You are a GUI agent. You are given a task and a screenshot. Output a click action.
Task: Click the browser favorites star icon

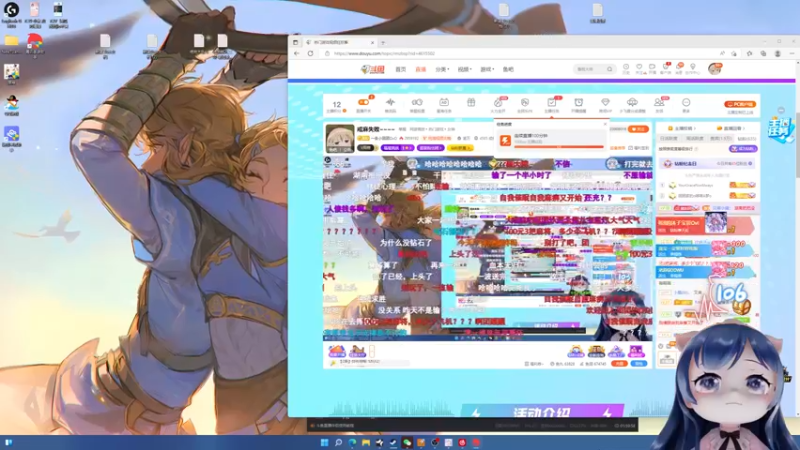tap(749, 53)
